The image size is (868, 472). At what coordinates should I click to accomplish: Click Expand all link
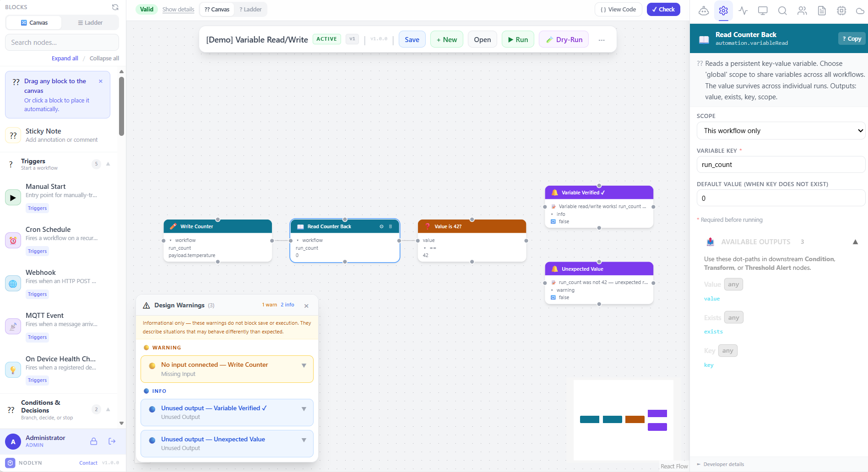65,58
